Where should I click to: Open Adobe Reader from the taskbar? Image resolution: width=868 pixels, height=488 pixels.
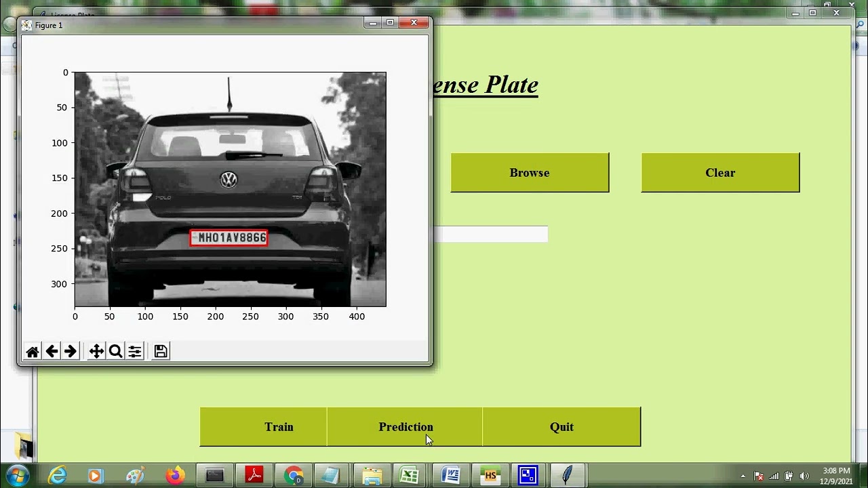tap(254, 476)
